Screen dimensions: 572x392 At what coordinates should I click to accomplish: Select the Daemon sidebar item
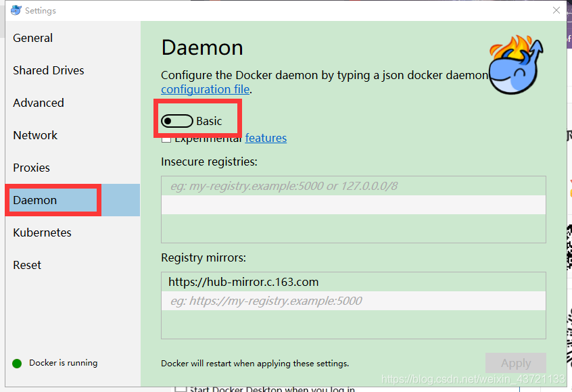[x=72, y=200]
